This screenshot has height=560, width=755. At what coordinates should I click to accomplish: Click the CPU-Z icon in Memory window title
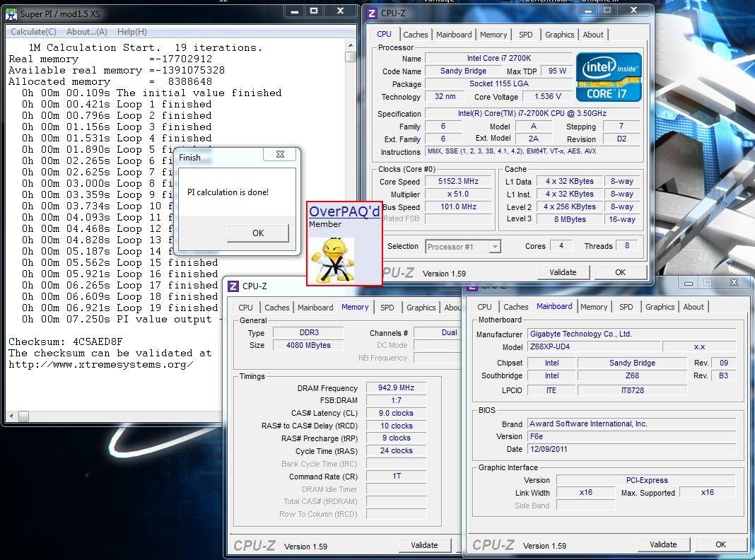tap(233, 286)
